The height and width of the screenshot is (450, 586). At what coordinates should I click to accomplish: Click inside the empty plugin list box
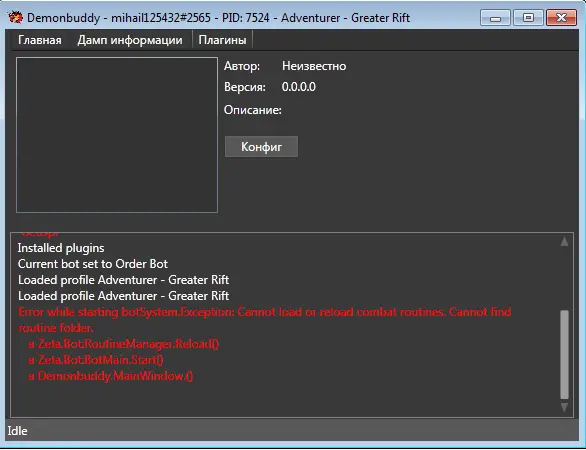pos(117,135)
